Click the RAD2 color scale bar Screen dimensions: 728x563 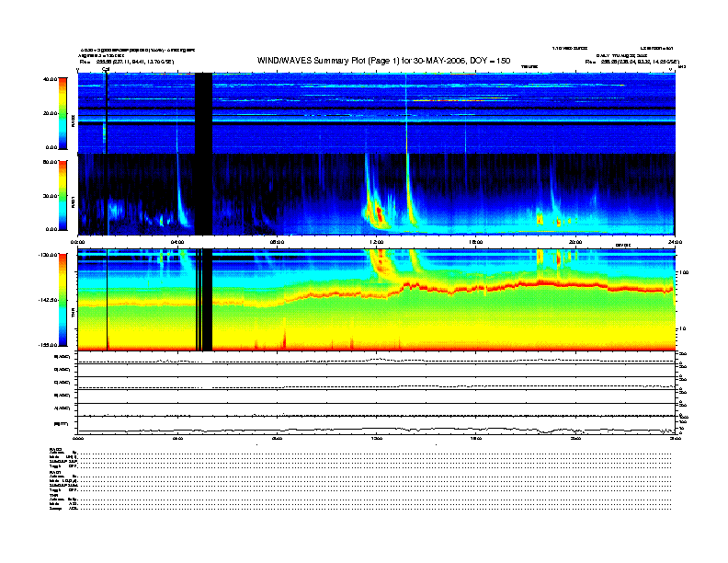(x=63, y=113)
